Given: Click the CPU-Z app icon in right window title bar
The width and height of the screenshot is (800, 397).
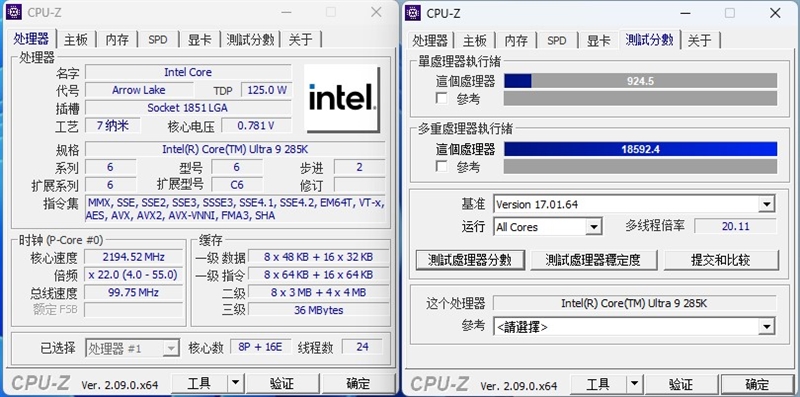Looking at the screenshot, I should [x=413, y=13].
